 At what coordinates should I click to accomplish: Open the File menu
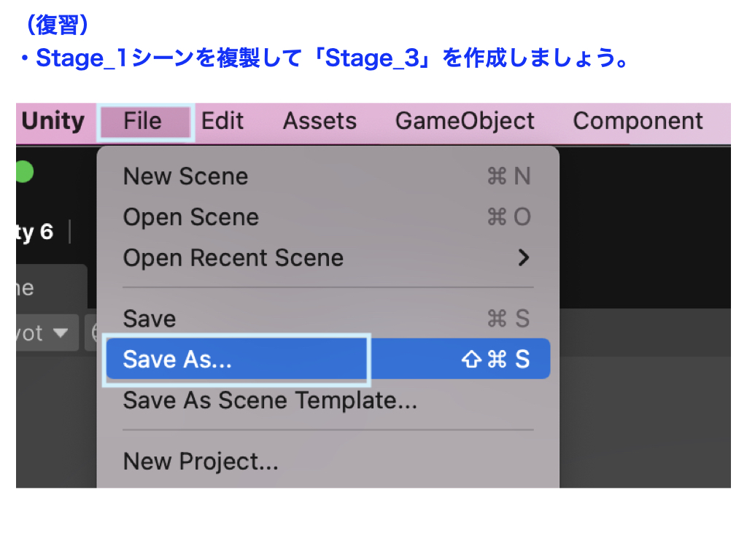pos(143,121)
